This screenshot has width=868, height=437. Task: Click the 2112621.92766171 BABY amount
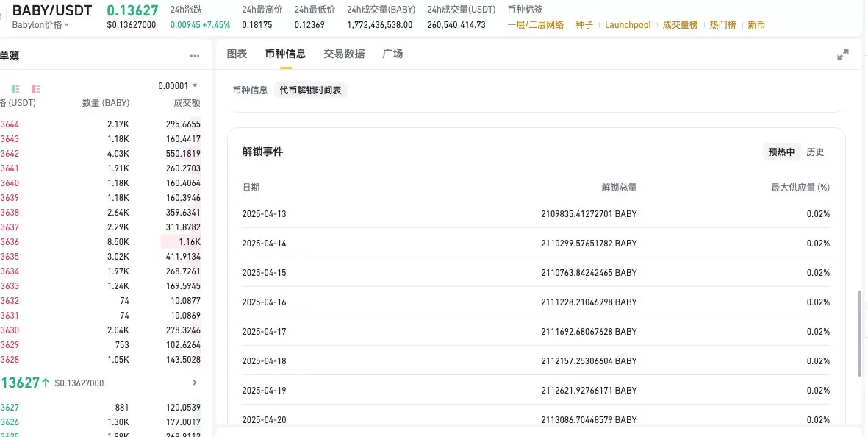click(589, 390)
